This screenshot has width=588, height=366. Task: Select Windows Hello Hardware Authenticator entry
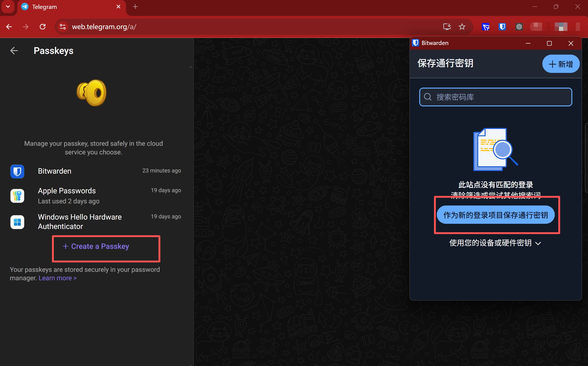[96, 221]
